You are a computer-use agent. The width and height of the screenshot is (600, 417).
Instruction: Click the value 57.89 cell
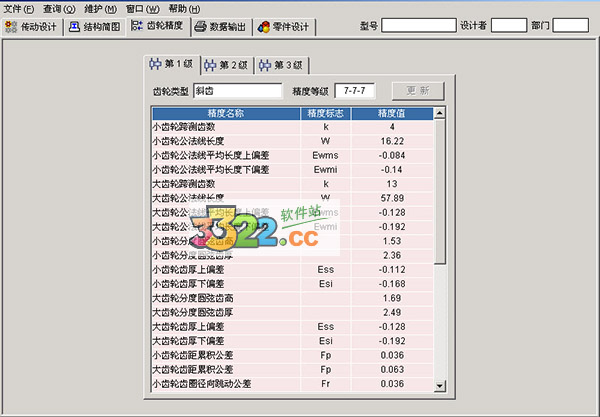(x=392, y=198)
